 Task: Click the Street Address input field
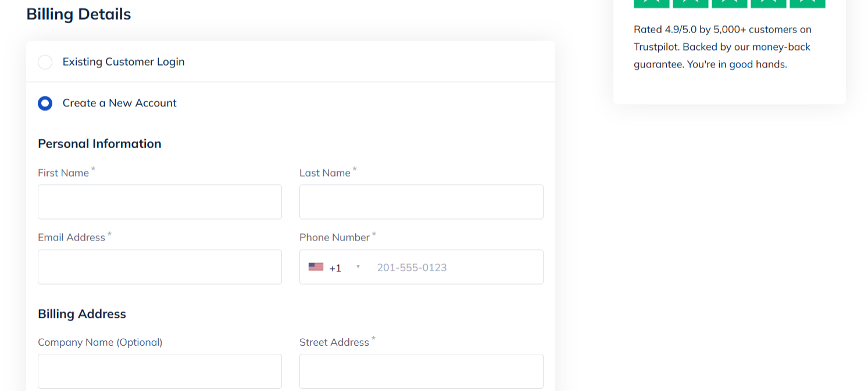click(422, 371)
